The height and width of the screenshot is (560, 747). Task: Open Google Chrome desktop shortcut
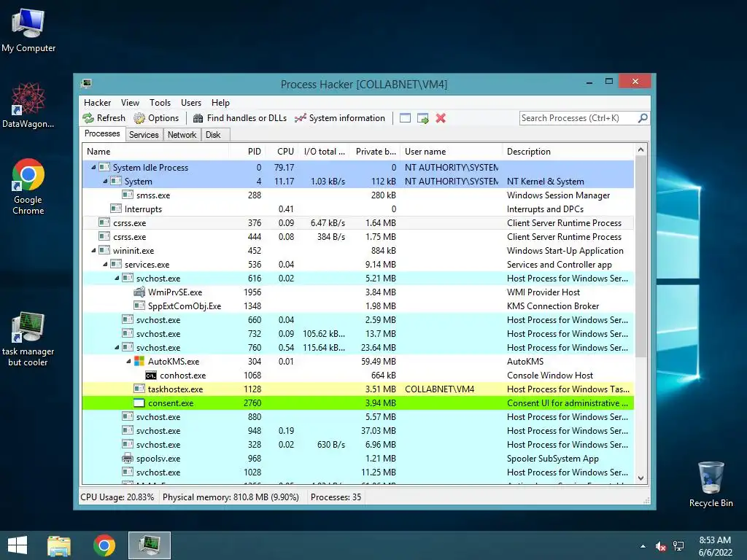click(x=28, y=187)
